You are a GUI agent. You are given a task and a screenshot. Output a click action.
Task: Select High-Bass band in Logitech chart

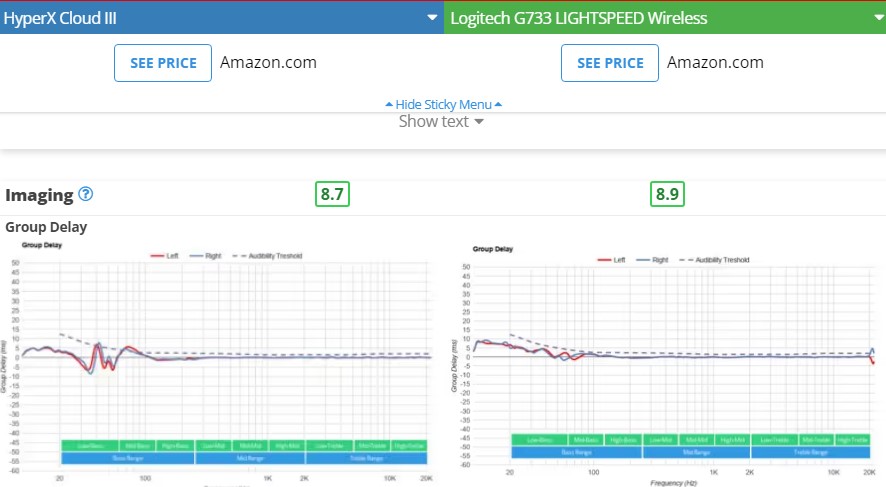tap(623, 440)
